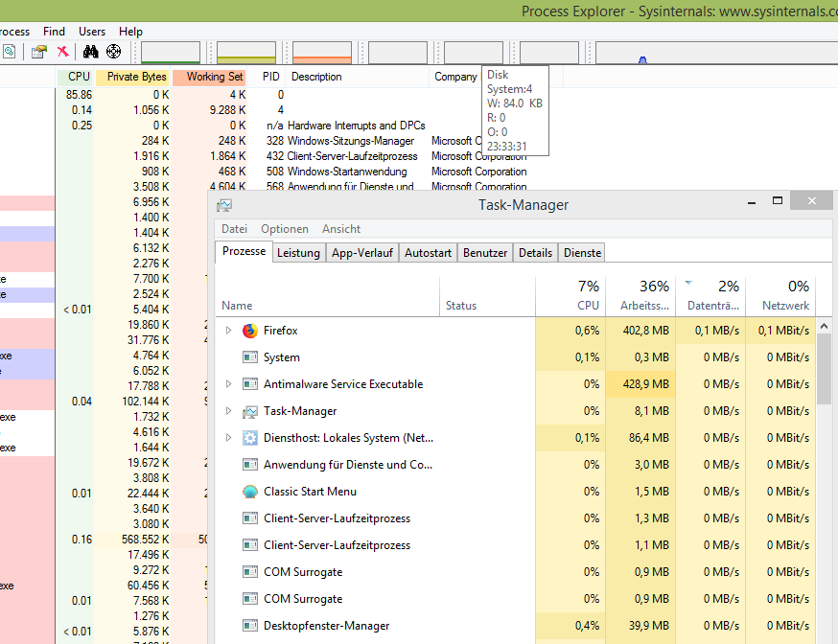
Task: Click the 102.144 K private bytes value
Action: click(x=145, y=402)
